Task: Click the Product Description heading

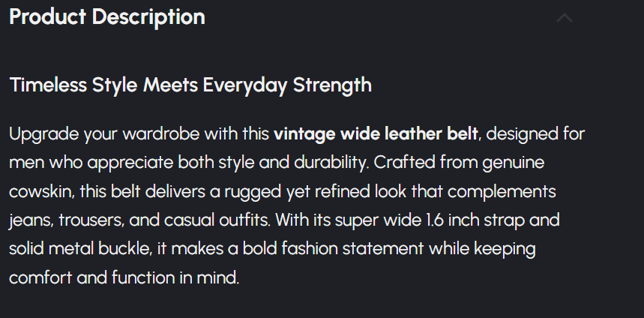Action: tap(107, 17)
